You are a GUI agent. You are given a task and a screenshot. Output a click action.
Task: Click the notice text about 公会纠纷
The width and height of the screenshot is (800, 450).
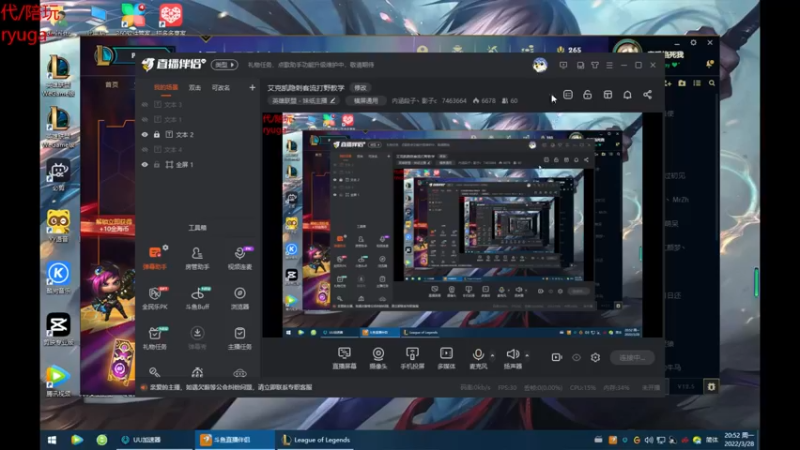(231, 387)
